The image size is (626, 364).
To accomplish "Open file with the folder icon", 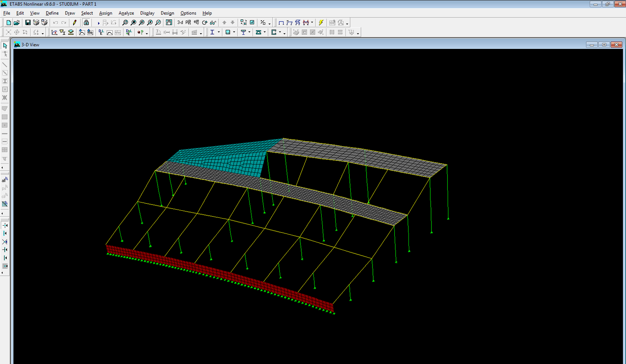I will (17, 23).
